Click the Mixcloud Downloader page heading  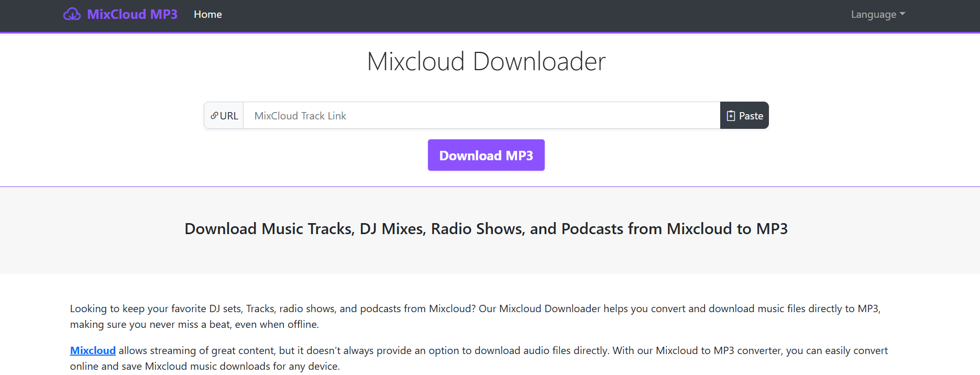(486, 61)
